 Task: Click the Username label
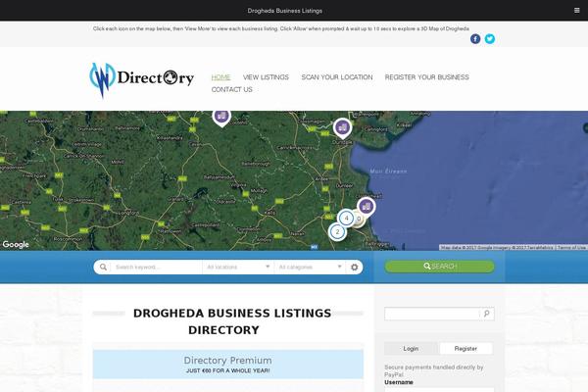399,382
